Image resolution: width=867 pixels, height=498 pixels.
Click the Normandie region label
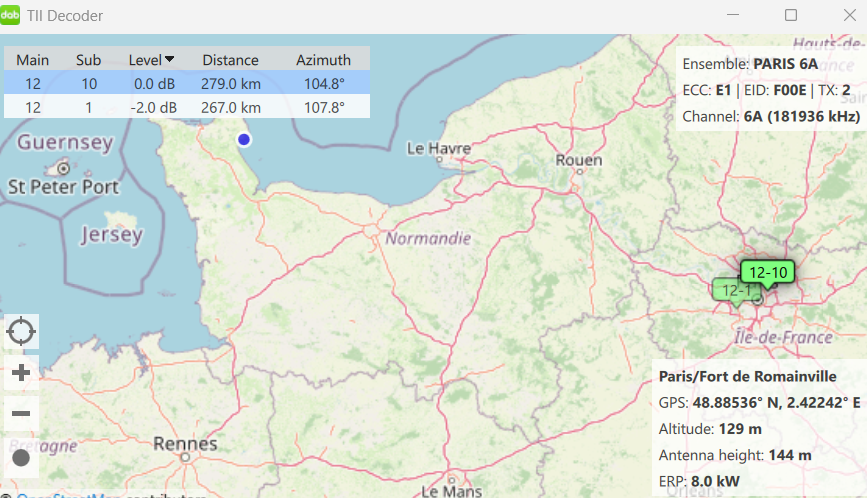pos(428,238)
